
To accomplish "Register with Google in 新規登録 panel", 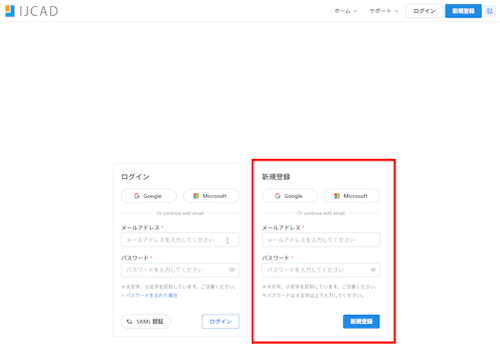I will 290,196.
